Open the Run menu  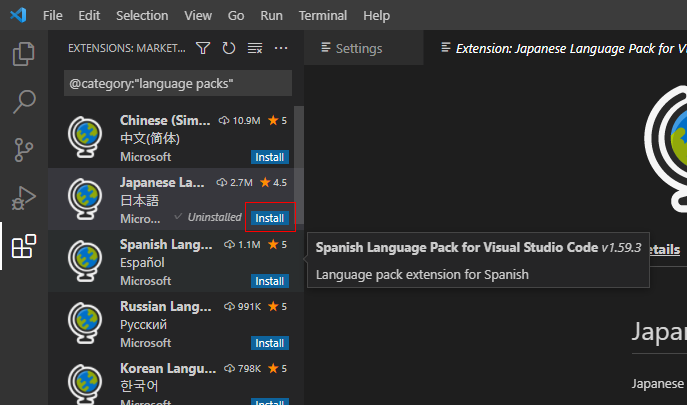[271, 15]
